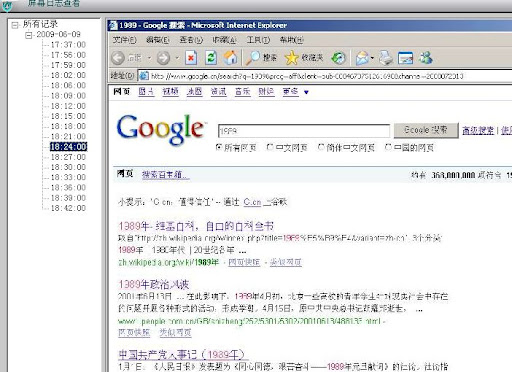Click the History globe icon

[x=338, y=58]
